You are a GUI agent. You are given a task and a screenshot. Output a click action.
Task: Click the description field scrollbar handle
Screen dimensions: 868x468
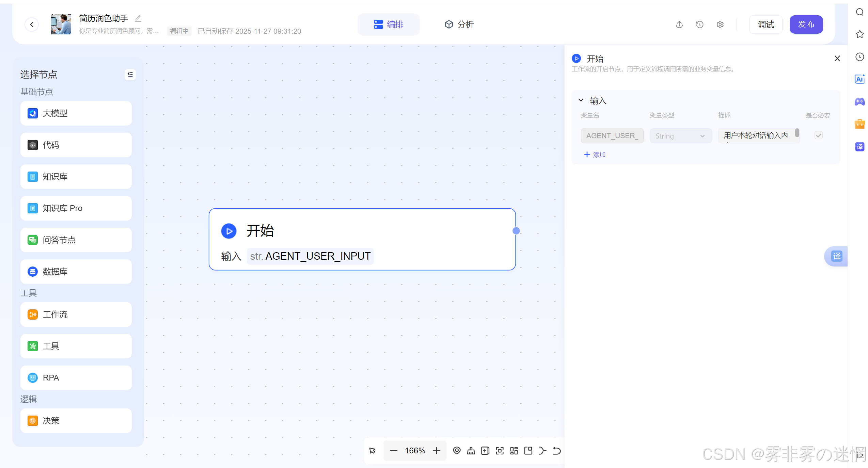point(797,133)
